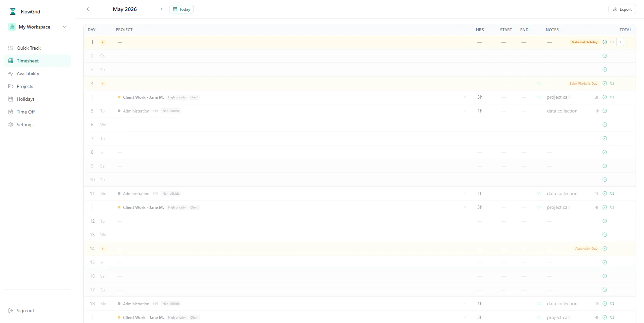This screenshot has width=644, height=323.
Task: Click the National Holiday badge
Action: coord(585,42)
